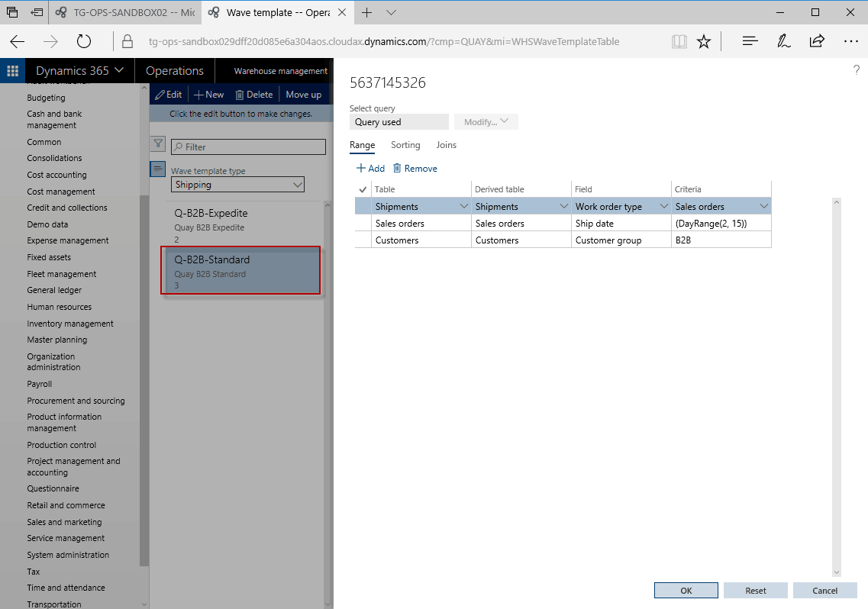Switch to the TG-OPS-SANDBOX02 browser tab
Screen dimensions: 868x609
tap(125, 12)
